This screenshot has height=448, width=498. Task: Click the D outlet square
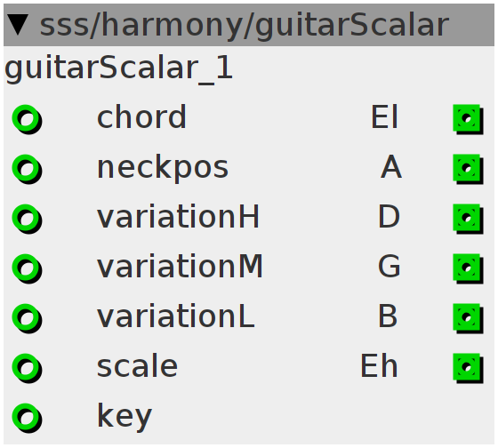click(x=468, y=219)
